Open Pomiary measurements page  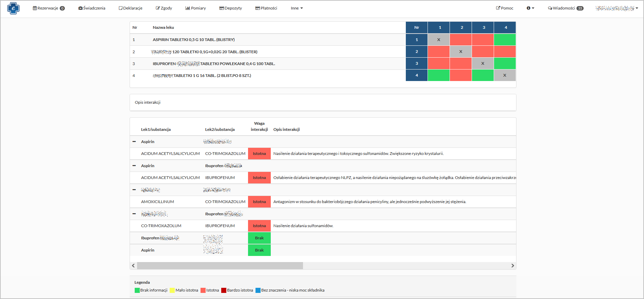pos(196,8)
